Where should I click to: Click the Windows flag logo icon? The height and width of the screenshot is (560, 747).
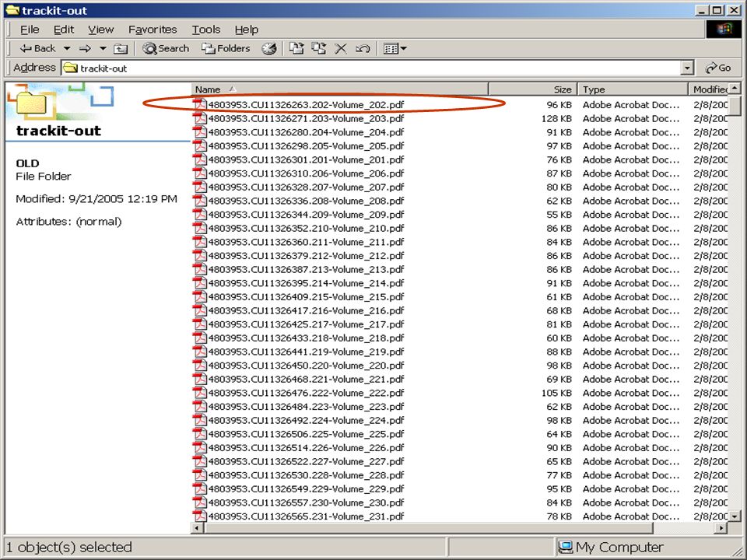(724, 29)
